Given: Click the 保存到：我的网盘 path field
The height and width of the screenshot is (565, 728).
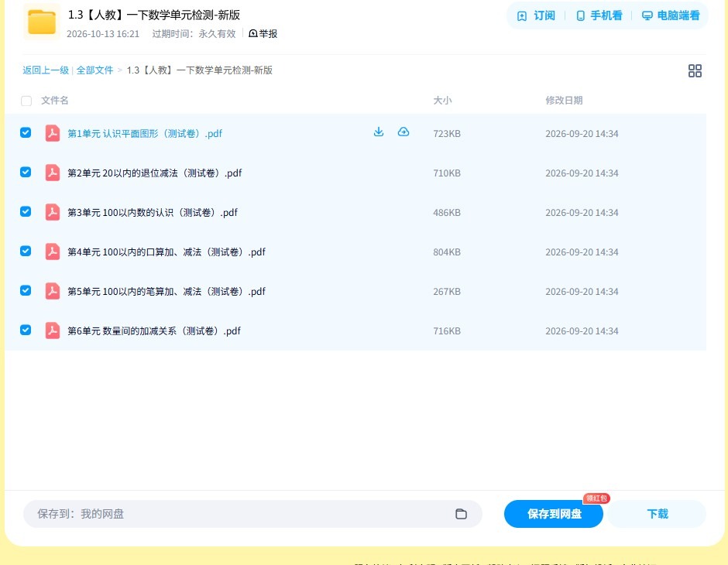Looking at the screenshot, I should pyautogui.click(x=252, y=514).
